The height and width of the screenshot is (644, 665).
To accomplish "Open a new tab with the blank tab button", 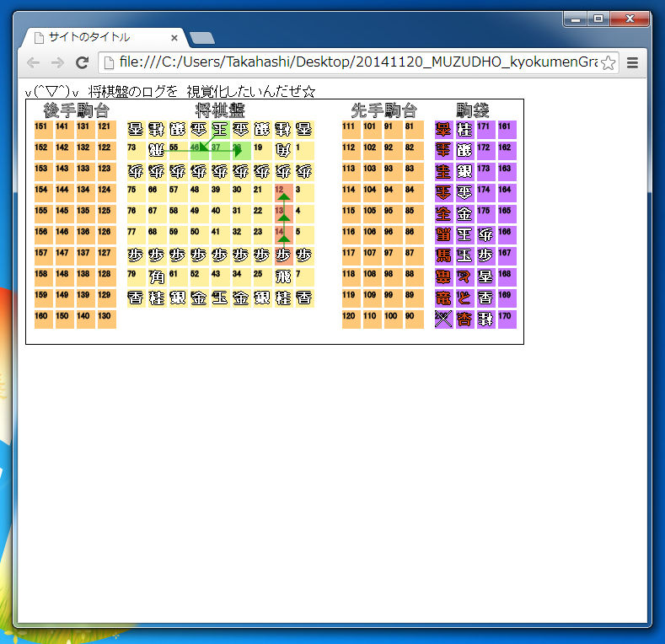I will (202, 38).
